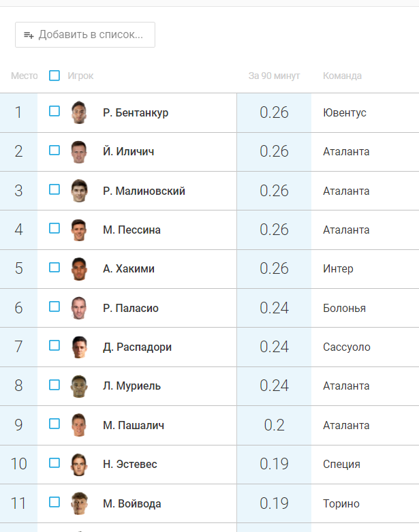Image resolution: width=419 pixels, height=532 pixels.
Task: Check the box for Р. Бентанкур
Action: tap(55, 112)
